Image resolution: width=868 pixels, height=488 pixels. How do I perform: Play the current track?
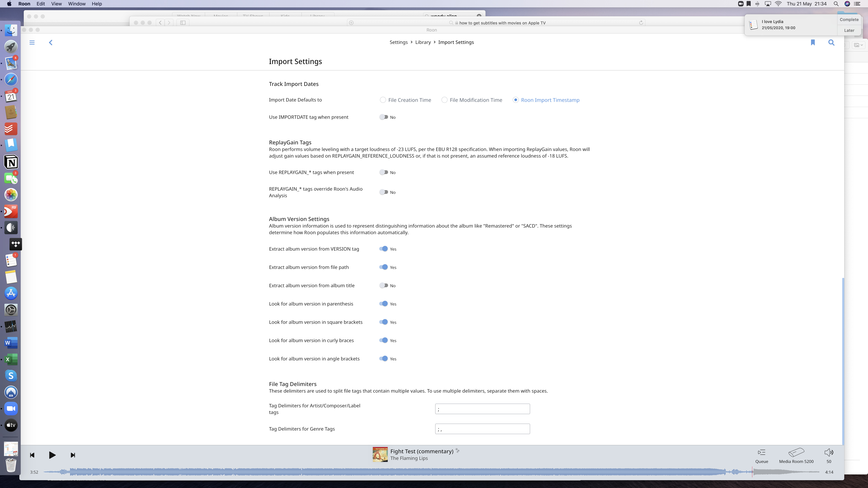(x=52, y=455)
